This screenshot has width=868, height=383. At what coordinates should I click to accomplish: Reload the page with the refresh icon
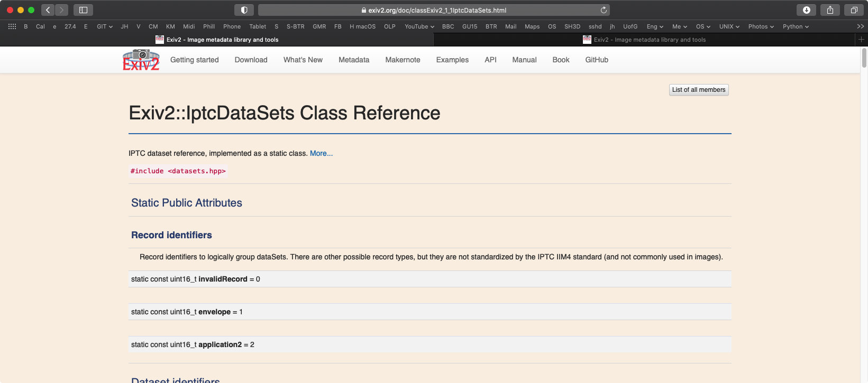[604, 10]
